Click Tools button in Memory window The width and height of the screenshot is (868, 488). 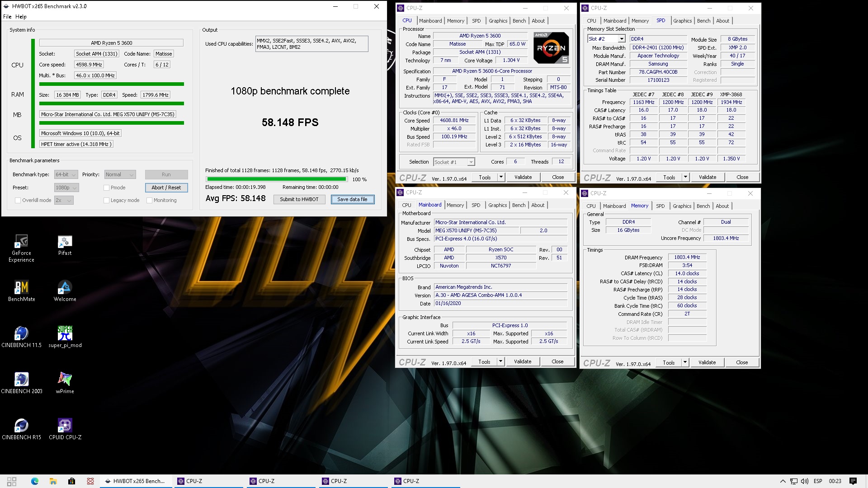coord(668,362)
